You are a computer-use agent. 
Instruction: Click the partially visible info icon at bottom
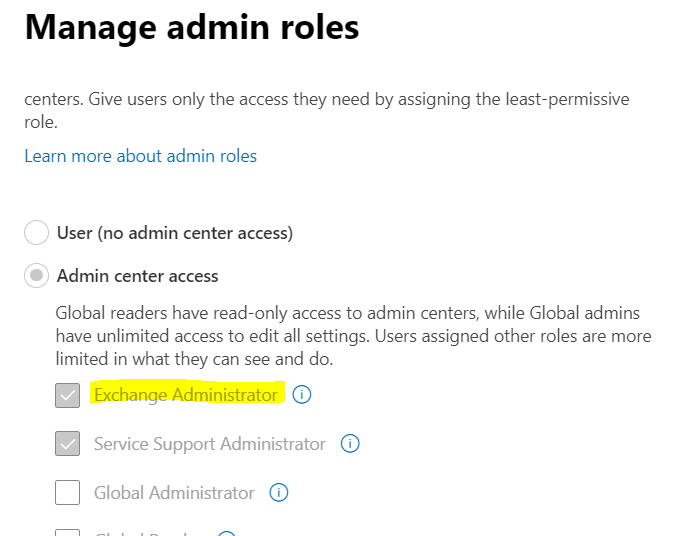(x=227, y=533)
